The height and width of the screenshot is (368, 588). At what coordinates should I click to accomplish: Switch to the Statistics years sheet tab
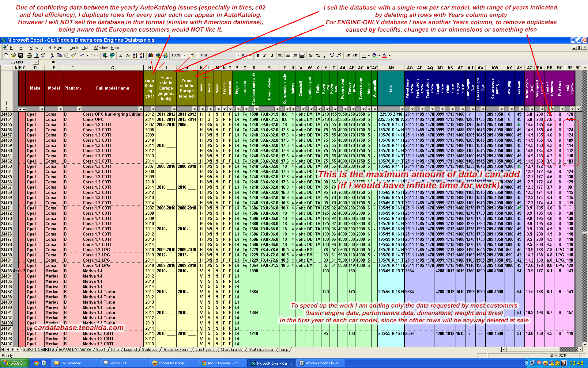click(x=176, y=350)
